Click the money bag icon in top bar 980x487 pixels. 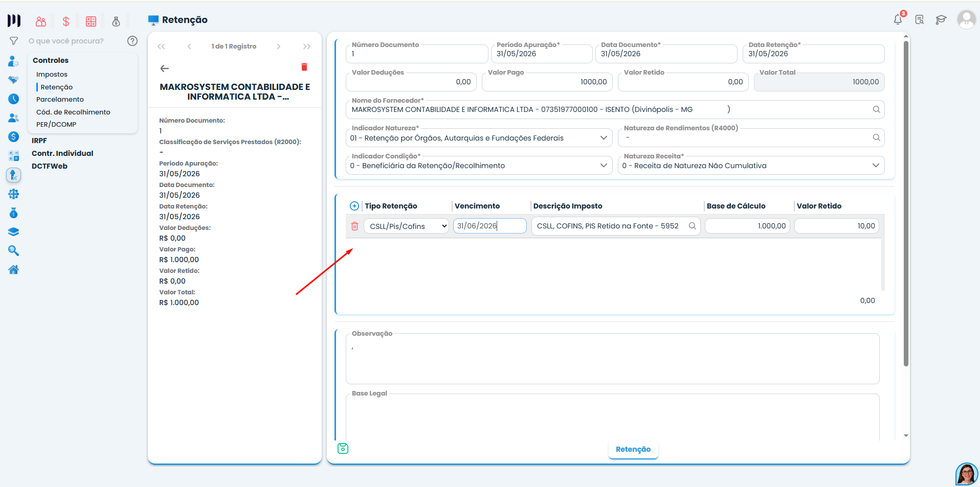116,21
